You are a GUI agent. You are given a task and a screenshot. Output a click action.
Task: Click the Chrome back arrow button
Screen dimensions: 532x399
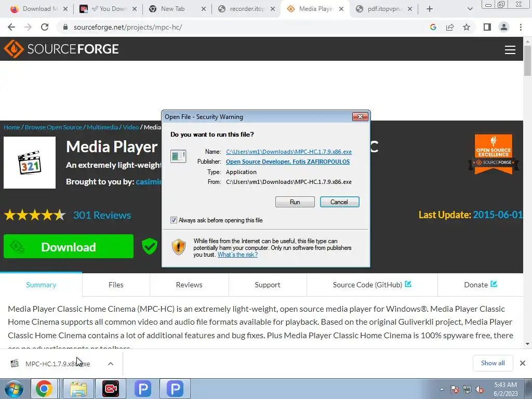coord(11,27)
